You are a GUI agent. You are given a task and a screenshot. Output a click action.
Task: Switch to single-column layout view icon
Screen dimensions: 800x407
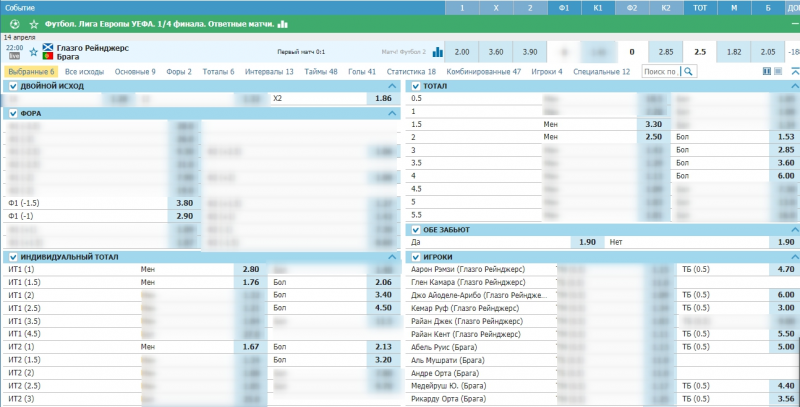[779, 72]
